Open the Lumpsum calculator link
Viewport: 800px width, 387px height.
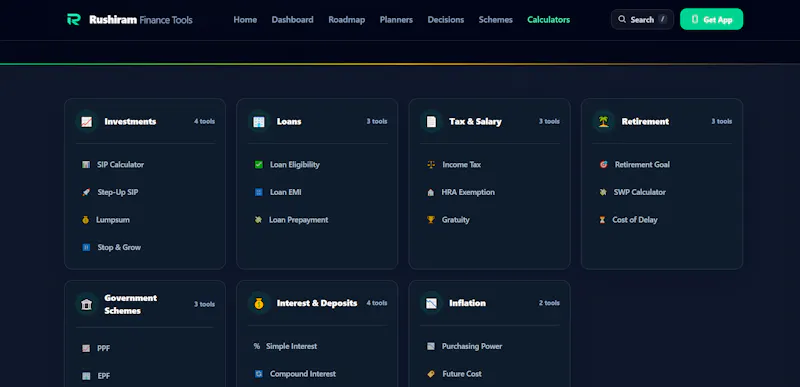(113, 220)
